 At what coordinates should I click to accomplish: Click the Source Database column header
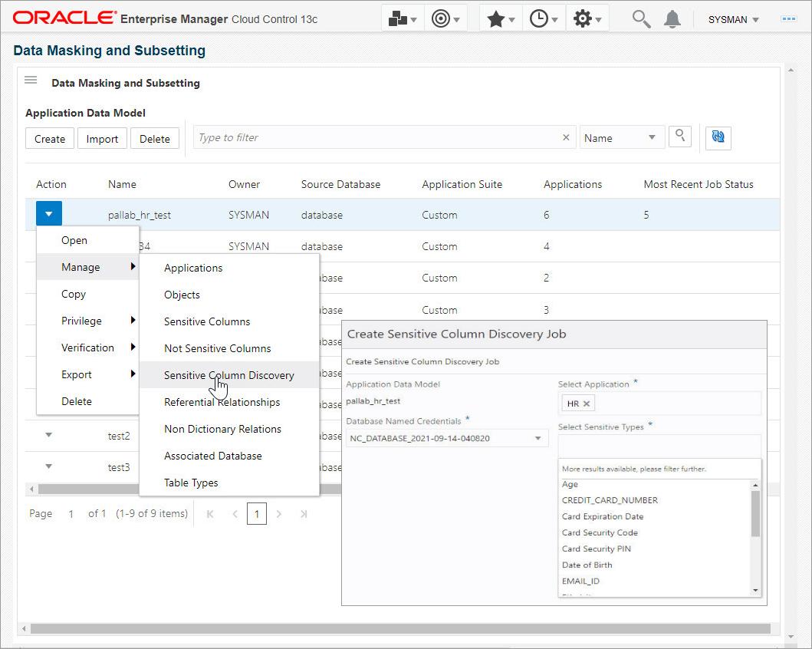point(340,184)
